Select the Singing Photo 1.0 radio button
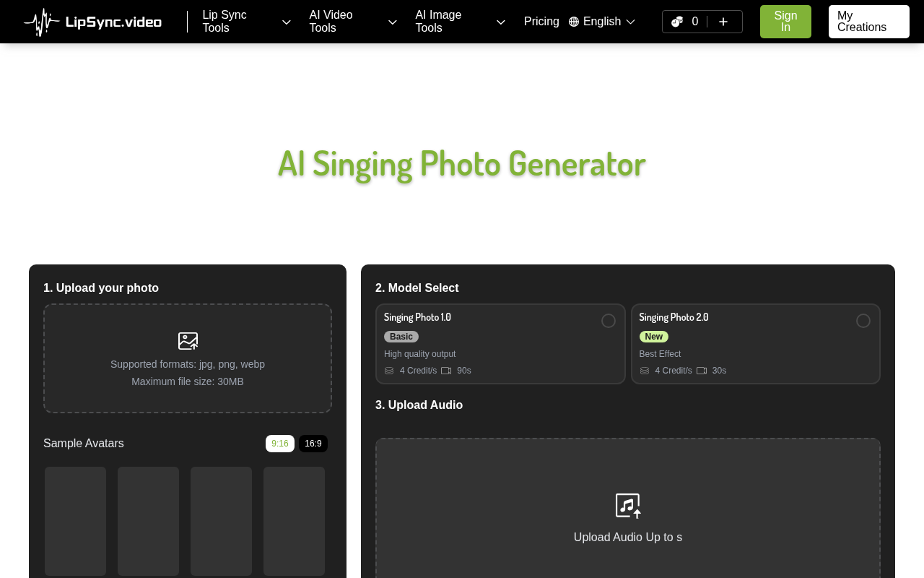Viewport: 924px width, 578px height. tap(609, 321)
